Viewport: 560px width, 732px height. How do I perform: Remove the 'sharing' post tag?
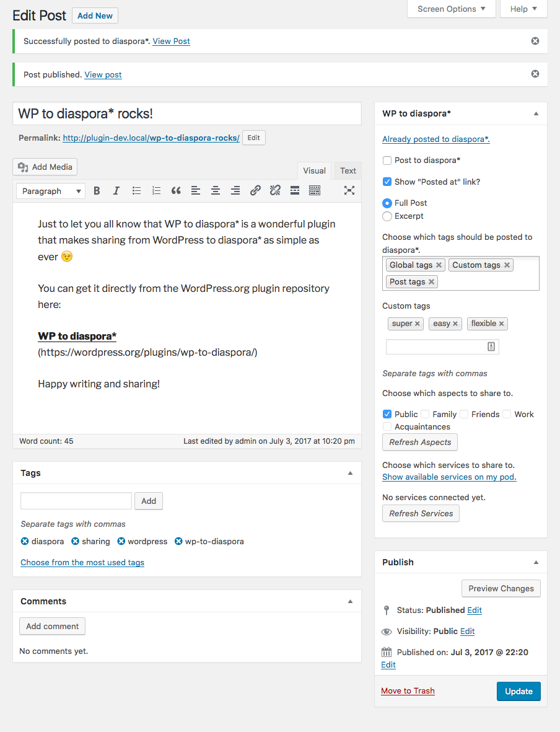pyautogui.click(x=75, y=541)
